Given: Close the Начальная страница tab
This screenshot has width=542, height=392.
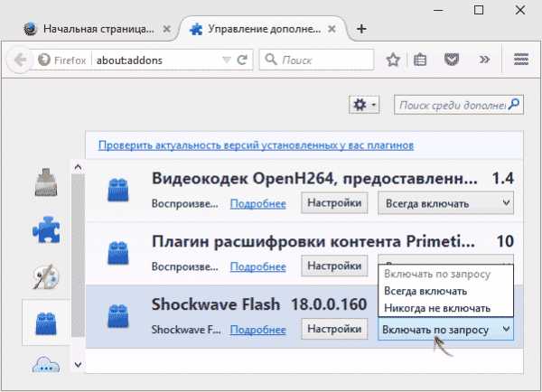Looking at the screenshot, I should pyautogui.click(x=166, y=29).
